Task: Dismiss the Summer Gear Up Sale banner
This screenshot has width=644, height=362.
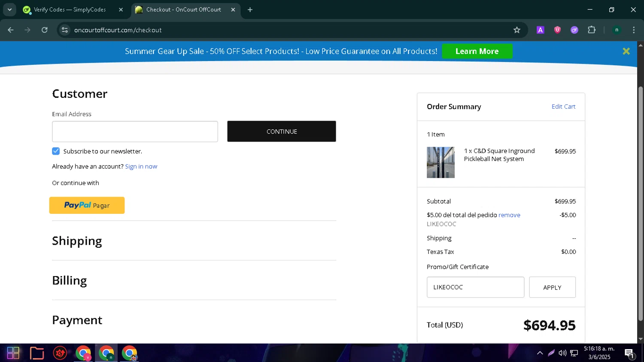Action: pos(626,51)
